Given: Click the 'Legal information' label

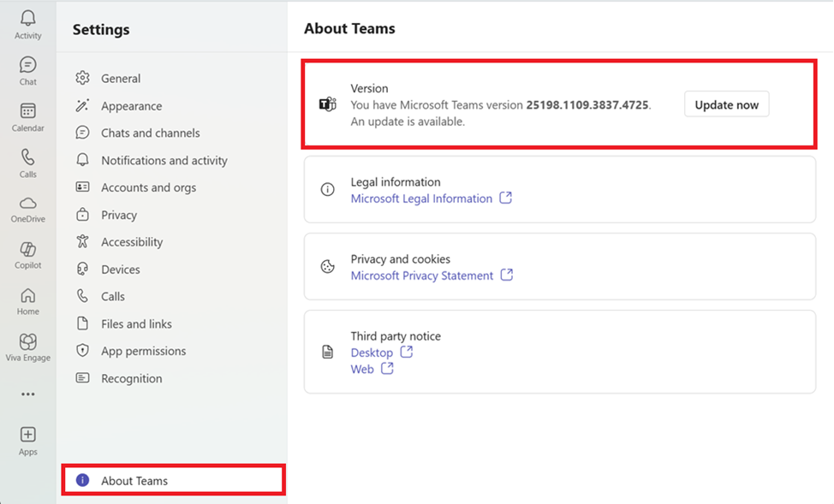Looking at the screenshot, I should pyautogui.click(x=396, y=181).
